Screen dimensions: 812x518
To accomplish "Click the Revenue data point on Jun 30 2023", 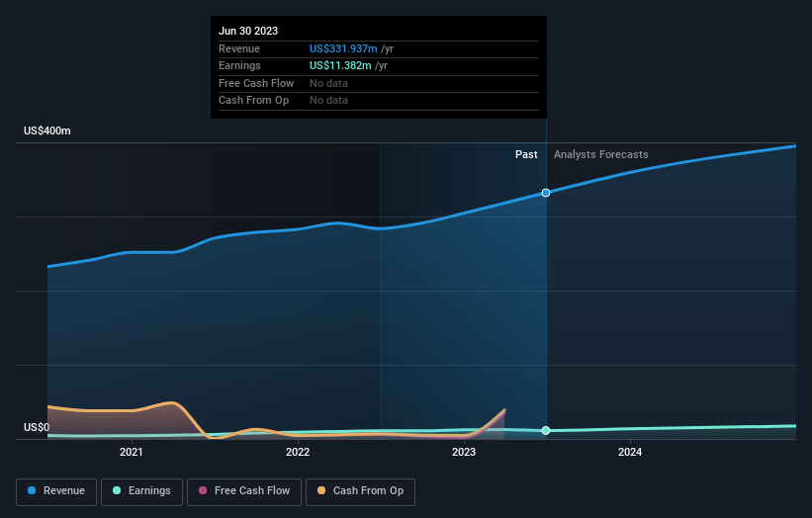I will pos(546,193).
